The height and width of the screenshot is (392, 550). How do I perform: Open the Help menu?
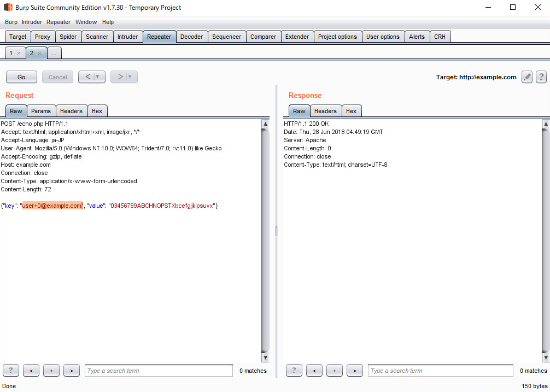click(x=108, y=22)
